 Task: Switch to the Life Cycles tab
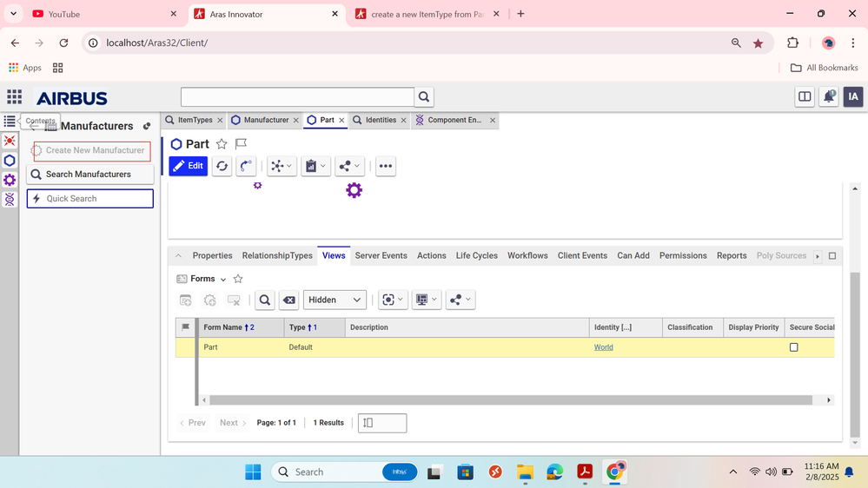[476, 256]
